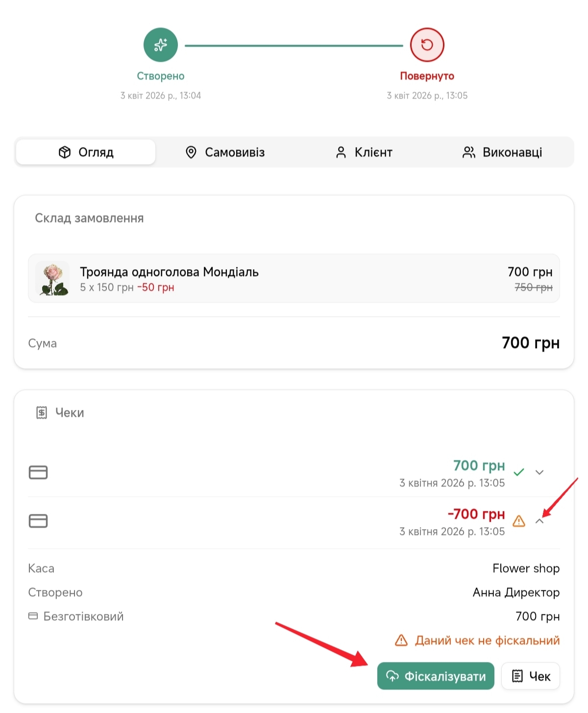Open the Огляд tab

click(x=86, y=153)
